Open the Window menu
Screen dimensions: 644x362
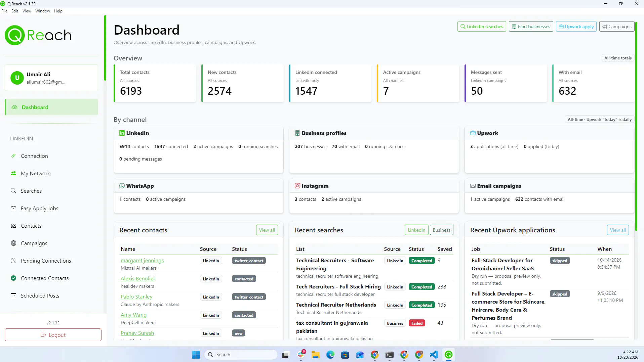click(x=43, y=11)
